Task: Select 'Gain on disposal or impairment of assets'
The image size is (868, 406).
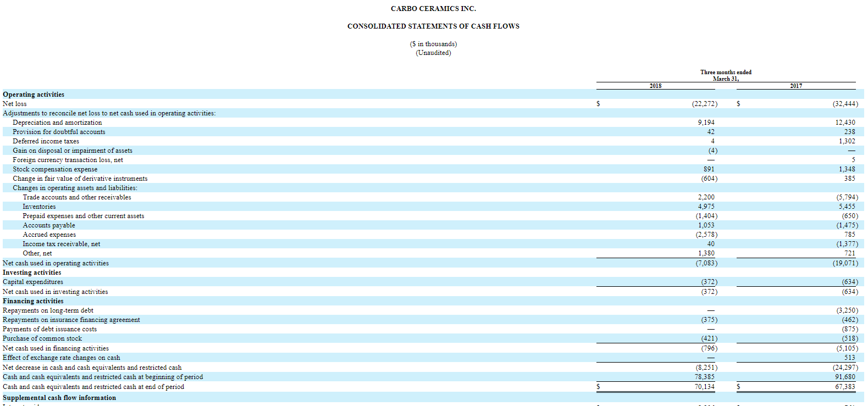Action: coord(73,151)
